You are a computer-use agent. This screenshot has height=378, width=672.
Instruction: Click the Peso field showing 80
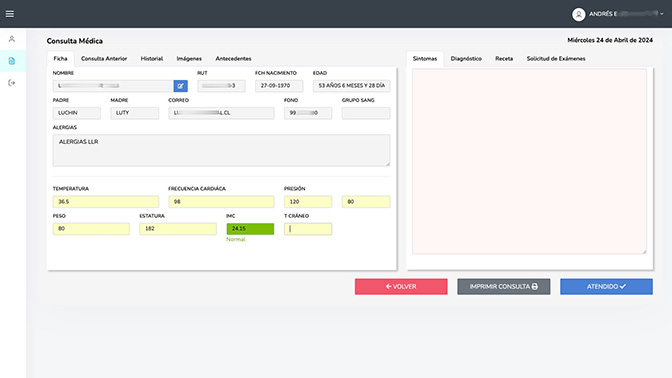91,229
